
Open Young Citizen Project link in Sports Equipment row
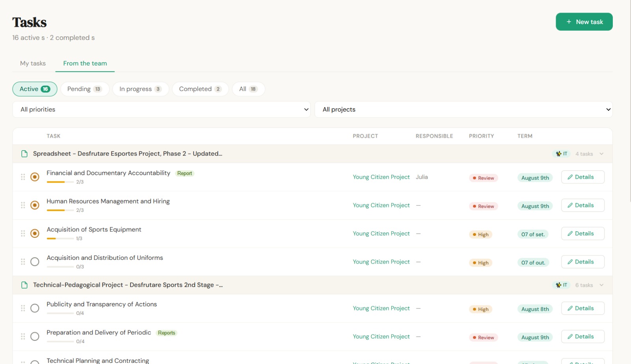pos(381,233)
